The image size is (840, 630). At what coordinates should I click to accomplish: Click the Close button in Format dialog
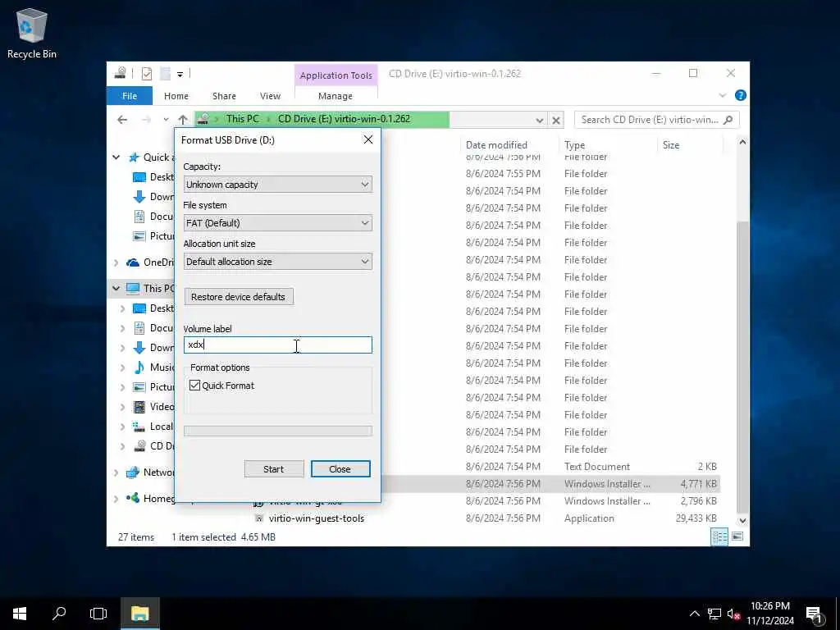[x=340, y=469]
